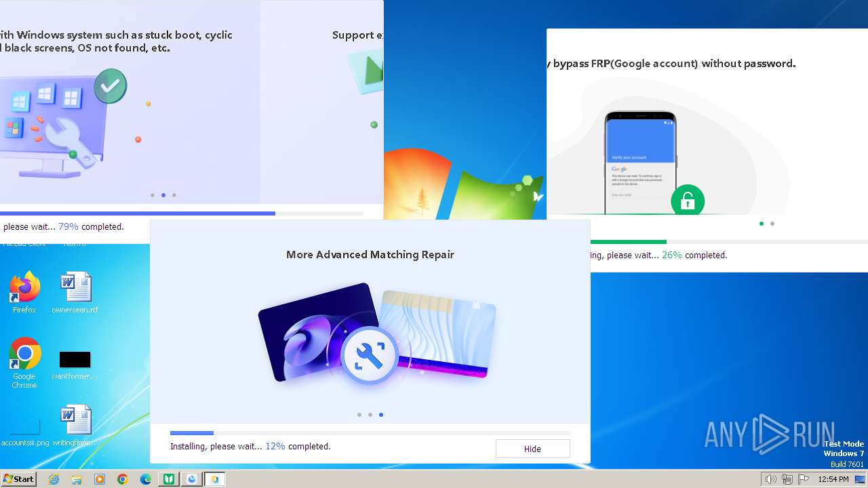The width and height of the screenshot is (868, 488).
Task: Click the '12% completed' status text
Action: (x=298, y=447)
